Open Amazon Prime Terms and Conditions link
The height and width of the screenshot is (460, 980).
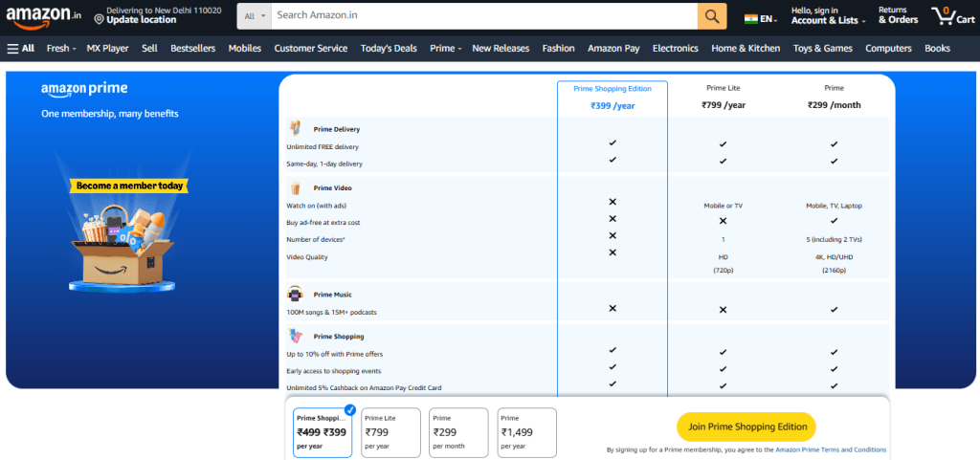tap(831, 449)
